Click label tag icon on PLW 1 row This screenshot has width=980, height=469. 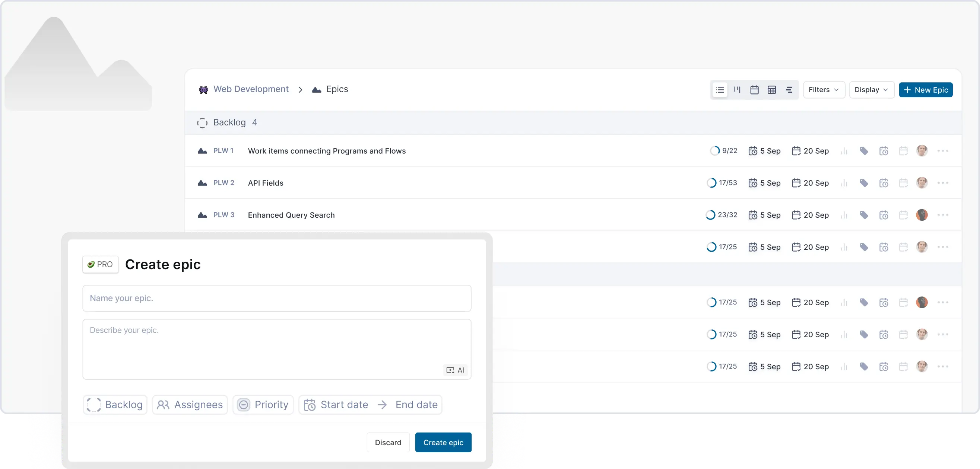tap(864, 151)
